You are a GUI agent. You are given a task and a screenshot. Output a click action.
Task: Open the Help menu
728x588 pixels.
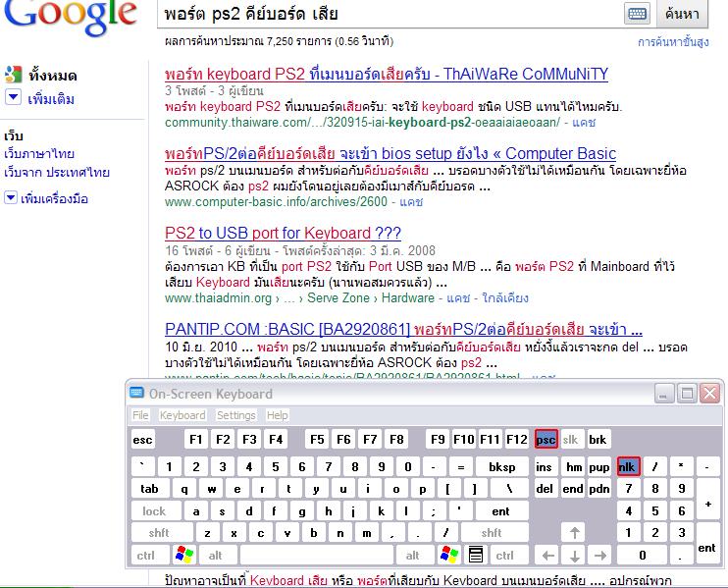click(278, 415)
